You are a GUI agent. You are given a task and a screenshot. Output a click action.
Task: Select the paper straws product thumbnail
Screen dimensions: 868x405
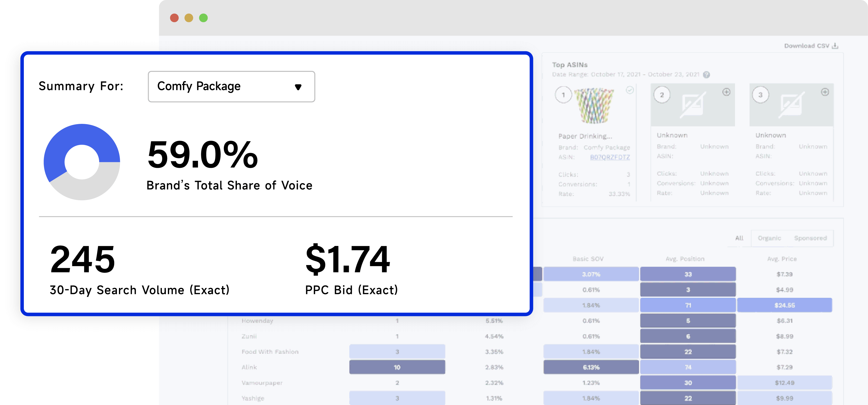click(x=594, y=106)
